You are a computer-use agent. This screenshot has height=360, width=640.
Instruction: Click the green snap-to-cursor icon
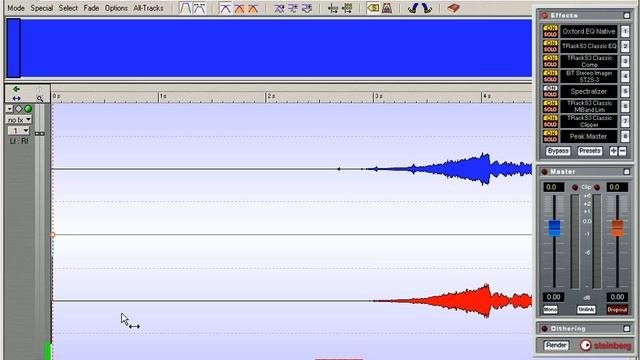coord(333,8)
